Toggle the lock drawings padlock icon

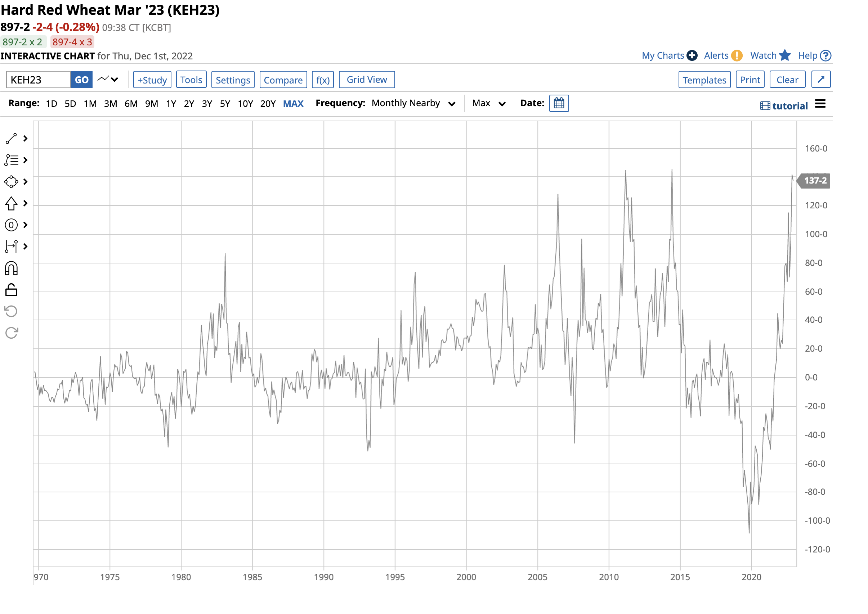click(11, 290)
